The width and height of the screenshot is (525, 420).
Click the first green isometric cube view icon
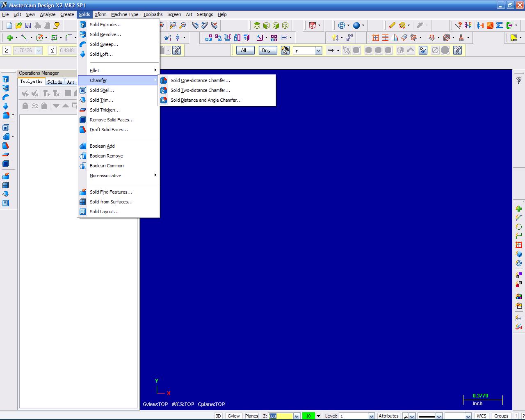coord(257,25)
